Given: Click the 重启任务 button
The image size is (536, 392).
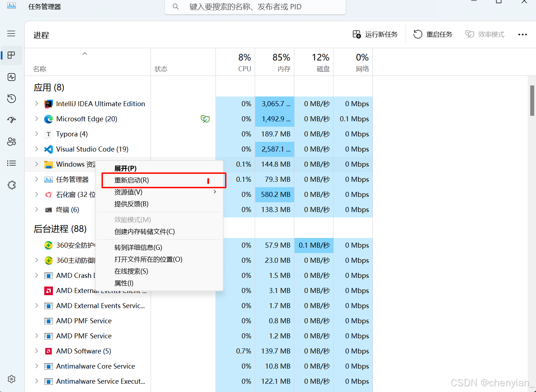Looking at the screenshot, I should 433,35.
